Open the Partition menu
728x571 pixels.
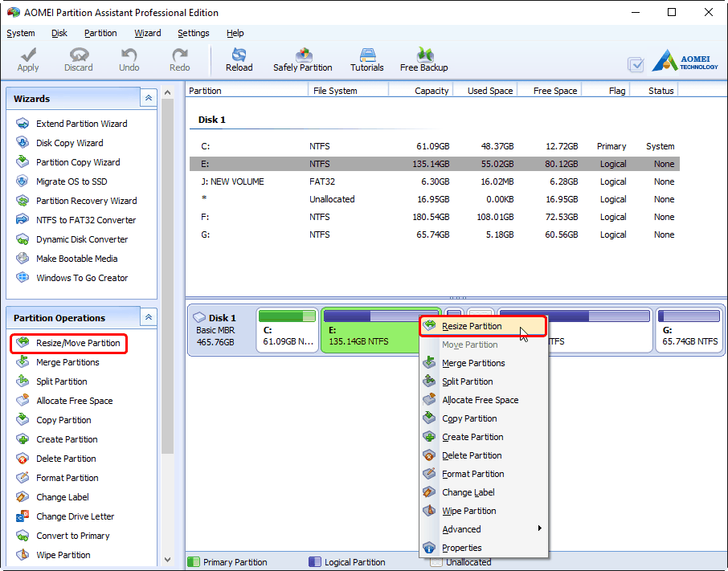click(x=100, y=33)
